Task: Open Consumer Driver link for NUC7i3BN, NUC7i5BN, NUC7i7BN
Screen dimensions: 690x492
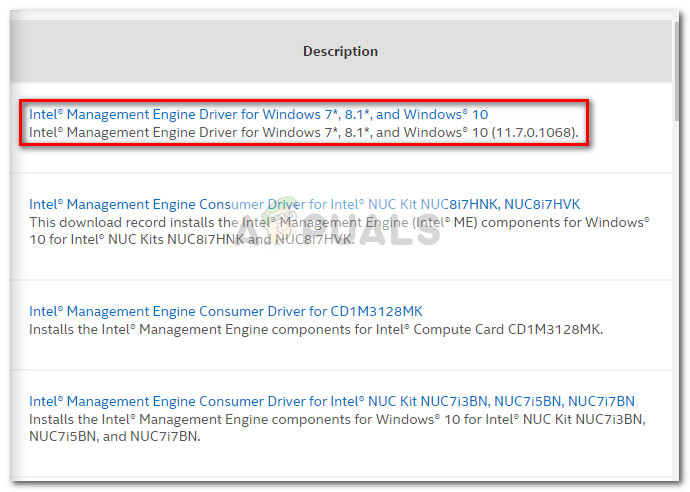Action: 332,401
